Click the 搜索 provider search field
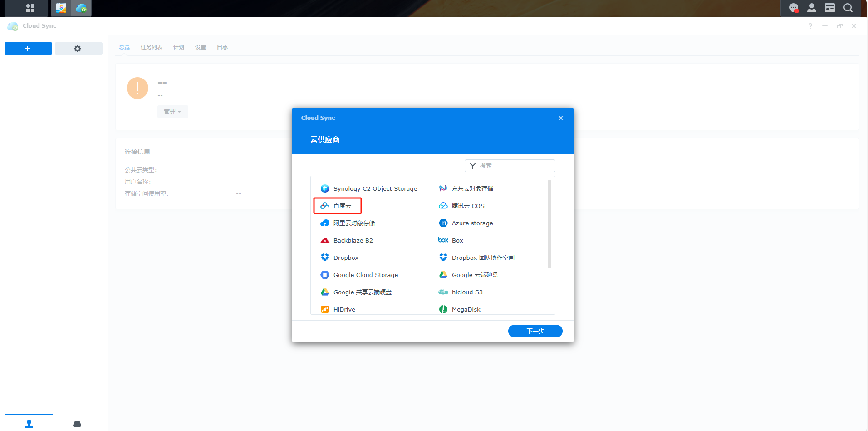The height and width of the screenshot is (431, 868). pos(510,166)
